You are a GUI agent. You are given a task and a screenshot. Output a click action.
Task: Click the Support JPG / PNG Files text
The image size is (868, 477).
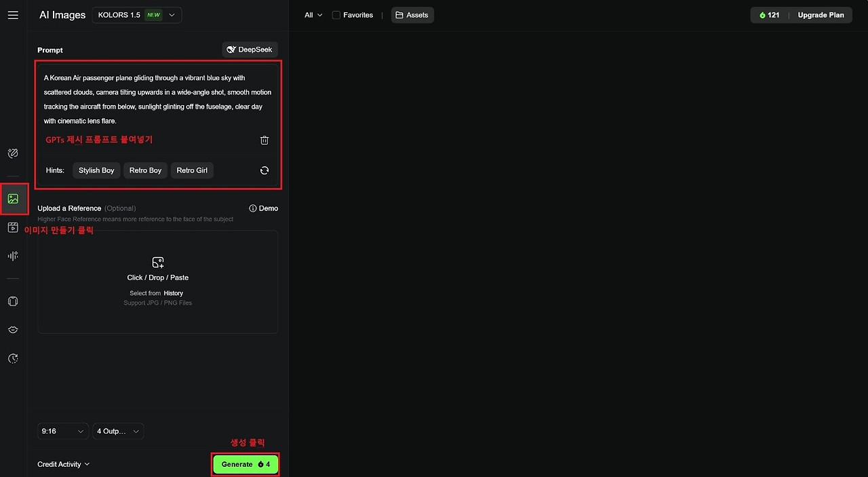(x=158, y=303)
